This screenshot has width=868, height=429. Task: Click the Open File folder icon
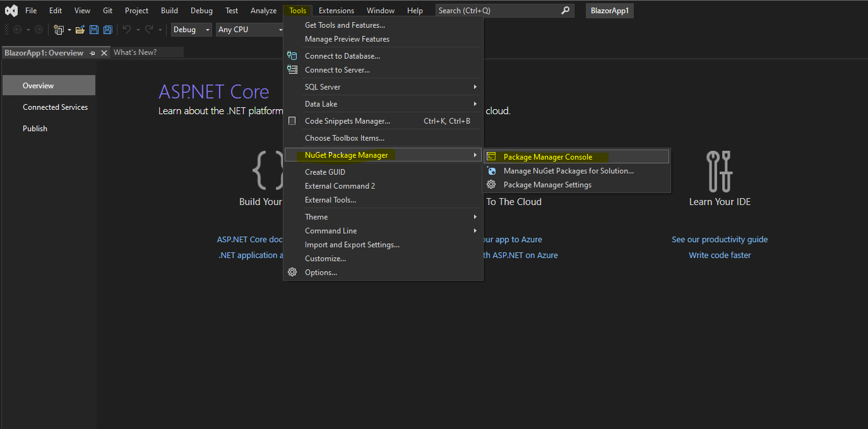tap(80, 30)
